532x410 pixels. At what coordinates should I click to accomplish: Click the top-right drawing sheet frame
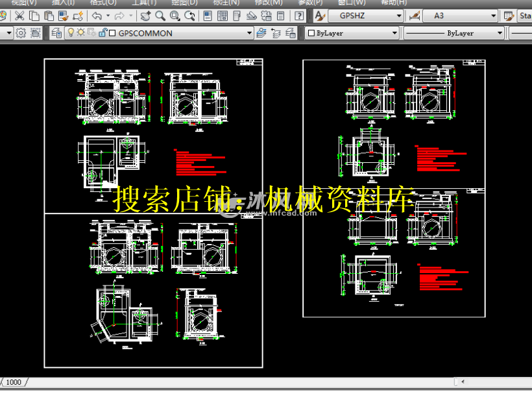(x=394, y=124)
